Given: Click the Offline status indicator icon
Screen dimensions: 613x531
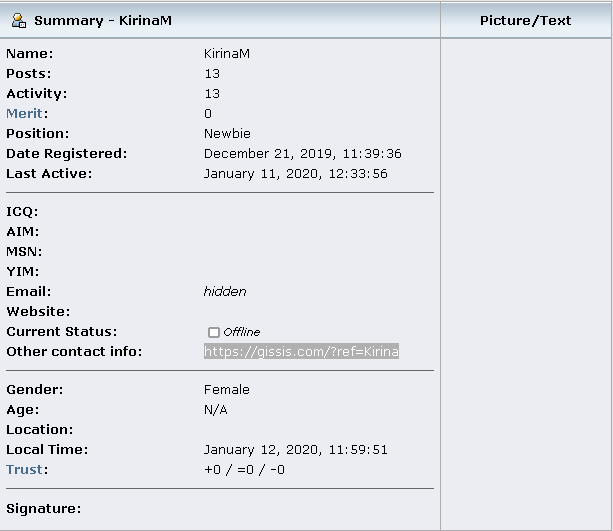Looking at the screenshot, I should (213, 332).
